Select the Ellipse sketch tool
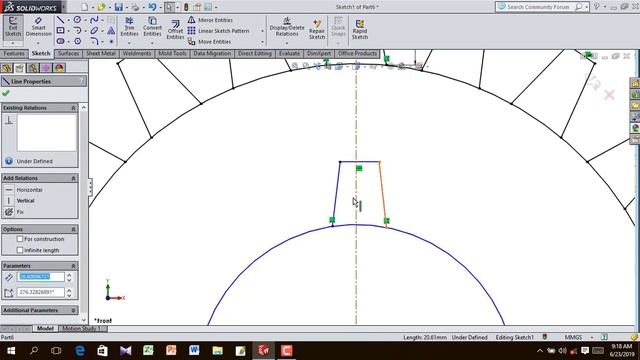Viewport: 640px width, 360px height. tap(94, 31)
